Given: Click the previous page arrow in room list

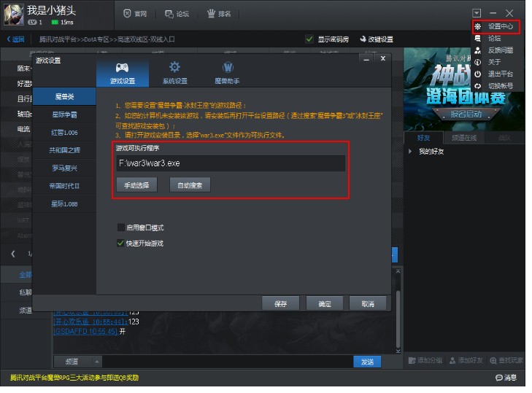Looking at the screenshot, I should tap(13, 254).
